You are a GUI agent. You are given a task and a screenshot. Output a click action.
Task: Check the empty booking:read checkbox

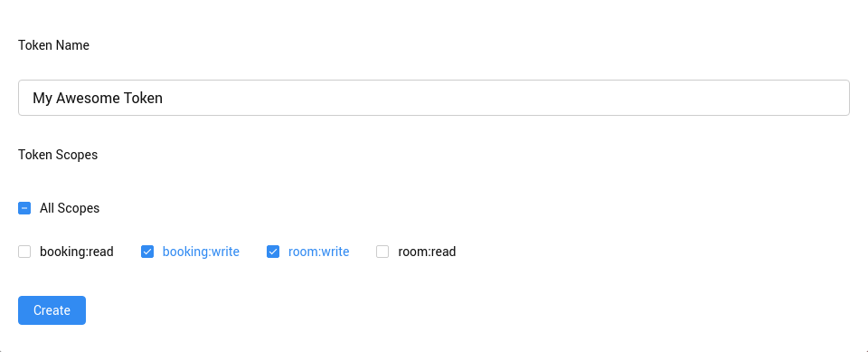tap(24, 252)
